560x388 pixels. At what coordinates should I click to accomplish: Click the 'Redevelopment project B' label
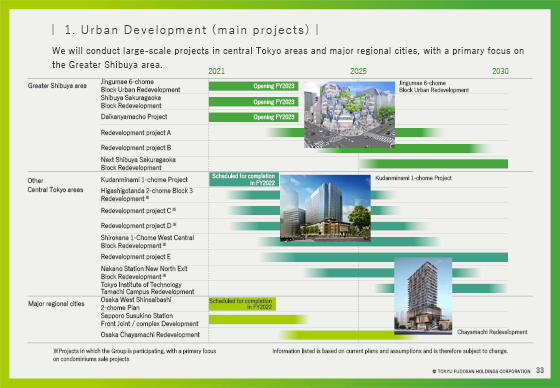click(x=136, y=148)
